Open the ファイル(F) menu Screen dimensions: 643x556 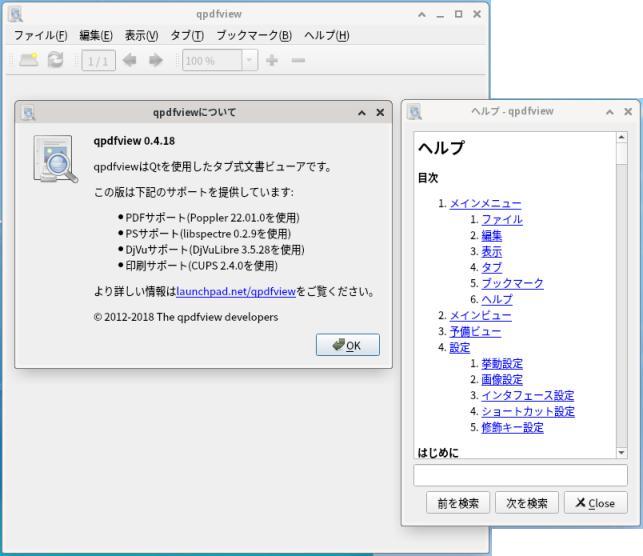point(41,36)
